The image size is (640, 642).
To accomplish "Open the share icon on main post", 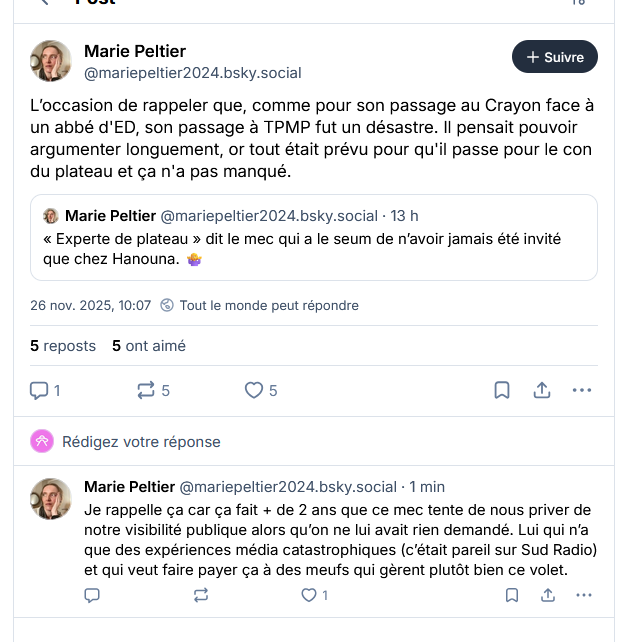I will pyautogui.click(x=542, y=390).
